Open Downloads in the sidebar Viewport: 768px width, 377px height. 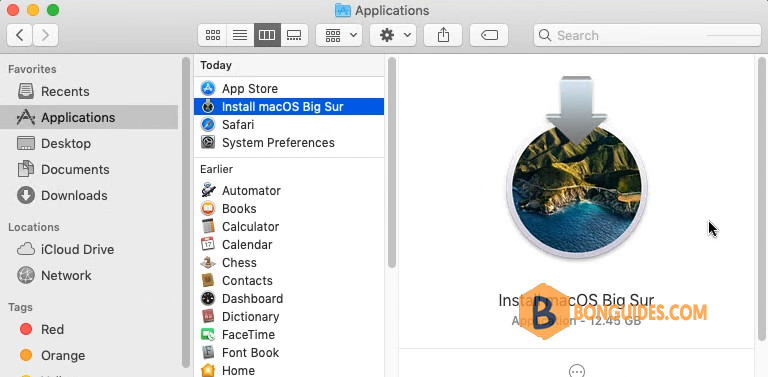click(89, 195)
